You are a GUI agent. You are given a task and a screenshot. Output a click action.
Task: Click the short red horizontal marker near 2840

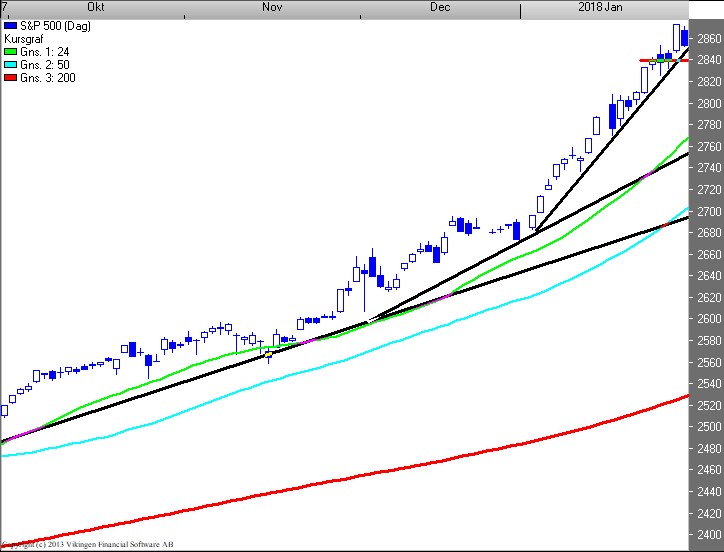pyautogui.click(x=664, y=61)
